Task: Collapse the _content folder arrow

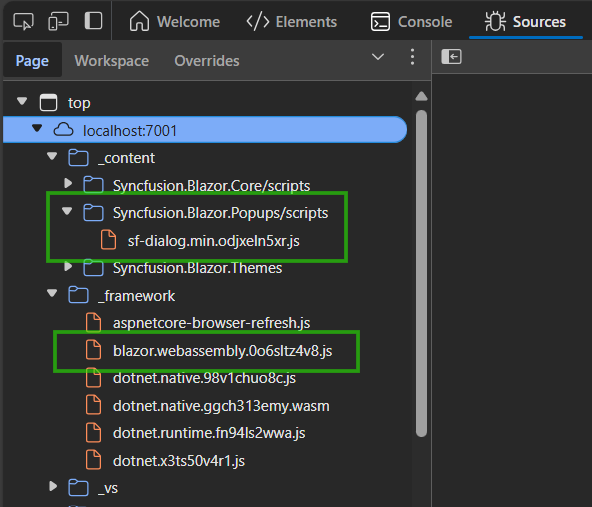Action: tap(52, 156)
